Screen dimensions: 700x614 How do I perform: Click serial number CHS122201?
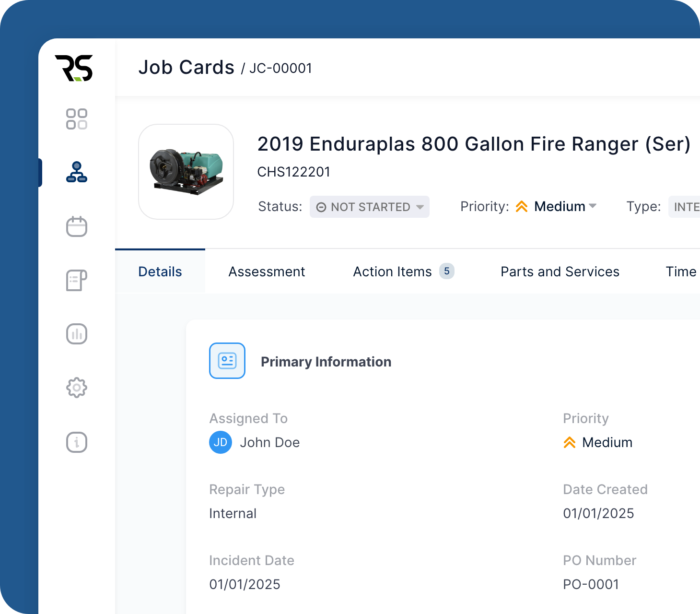click(x=294, y=172)
